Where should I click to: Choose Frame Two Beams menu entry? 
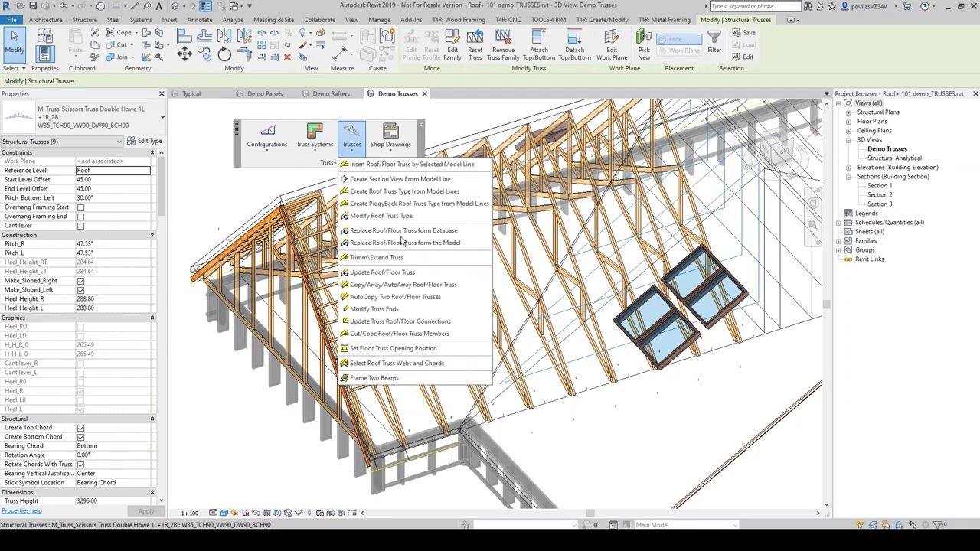tap(374, 378)
